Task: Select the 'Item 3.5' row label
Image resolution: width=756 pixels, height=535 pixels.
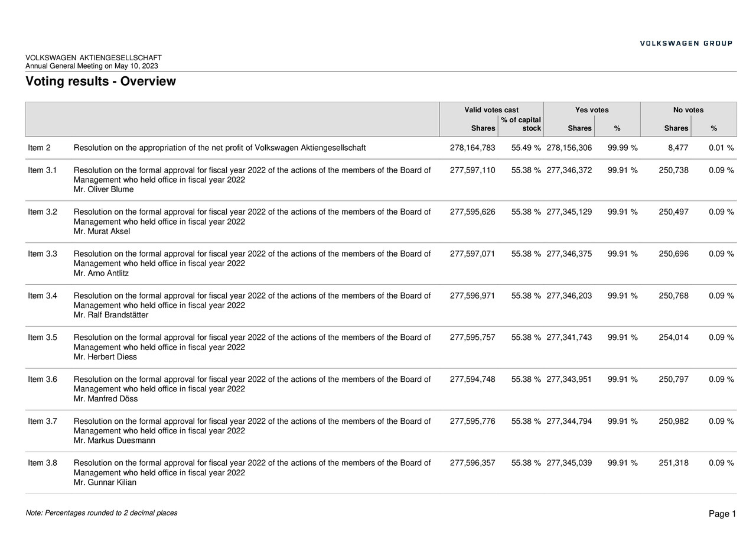Action: click(43, 338)
